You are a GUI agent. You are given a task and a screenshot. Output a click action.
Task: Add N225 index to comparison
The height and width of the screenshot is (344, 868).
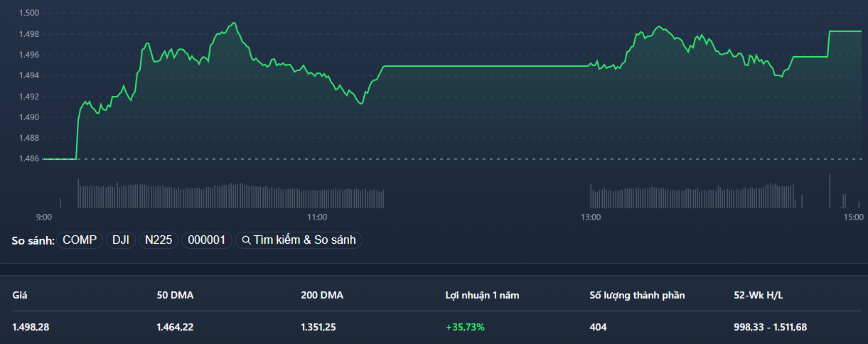[x=159, y=240]
